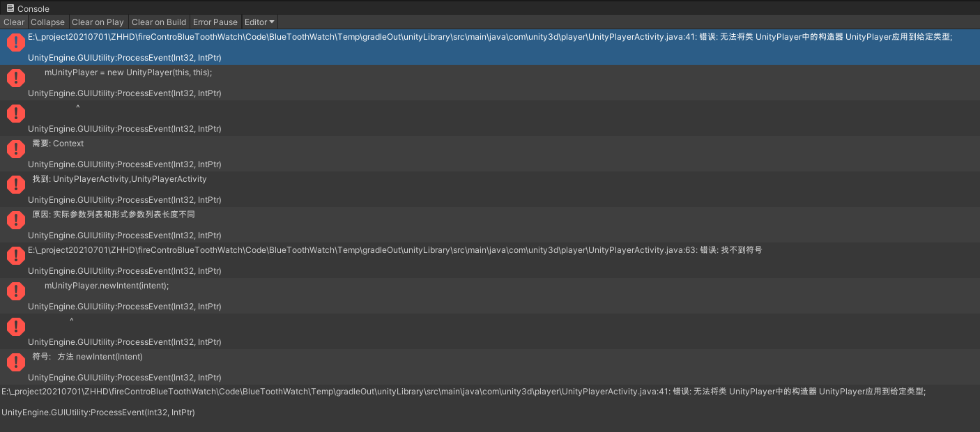Click the error icon beside 'mUnityPlayer.newIntent(intent)'
The height and width of the screenshot is (432, 980).
(x=15, y=291)
